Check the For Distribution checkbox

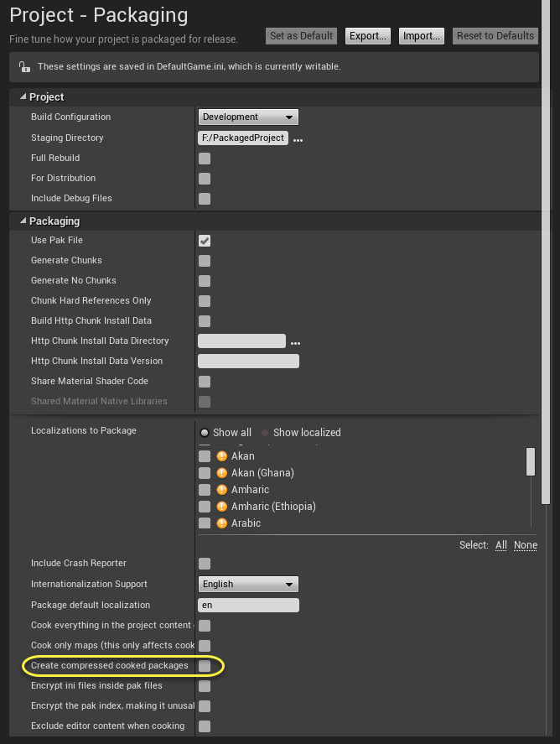tap(204, 178)
